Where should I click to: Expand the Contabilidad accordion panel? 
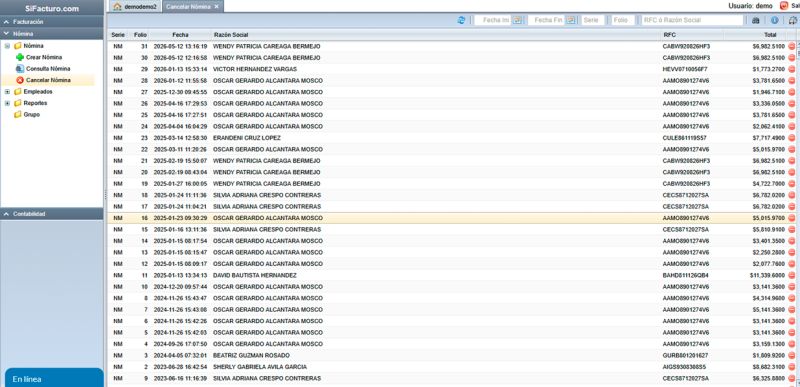coord(52,214)
